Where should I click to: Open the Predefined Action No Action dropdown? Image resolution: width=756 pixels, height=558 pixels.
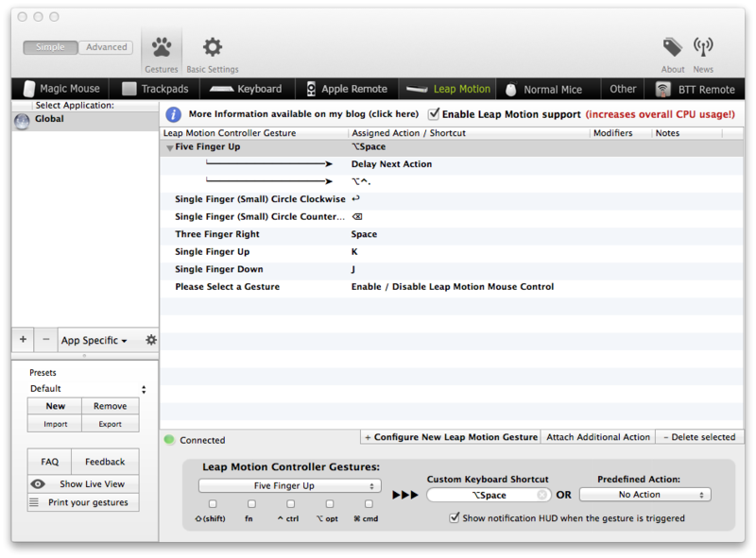(x=645, y=495)
